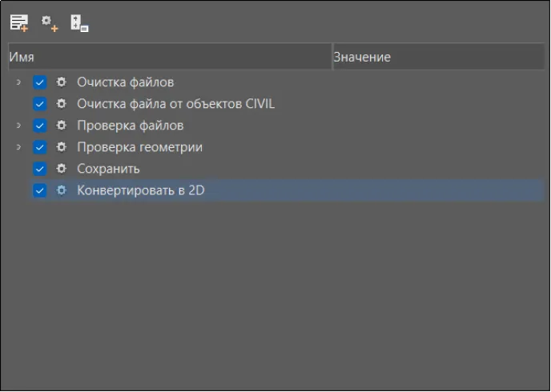Screen dimensions: 551x392
Task: Expand the Проверка файлов tree node
Action: point(18,126)
